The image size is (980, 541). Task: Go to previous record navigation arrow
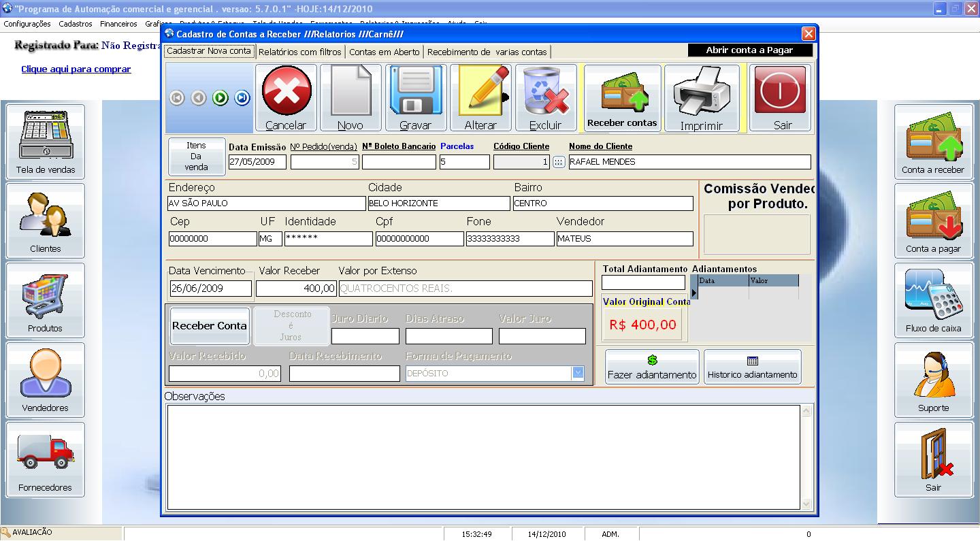tap(199, 98)
